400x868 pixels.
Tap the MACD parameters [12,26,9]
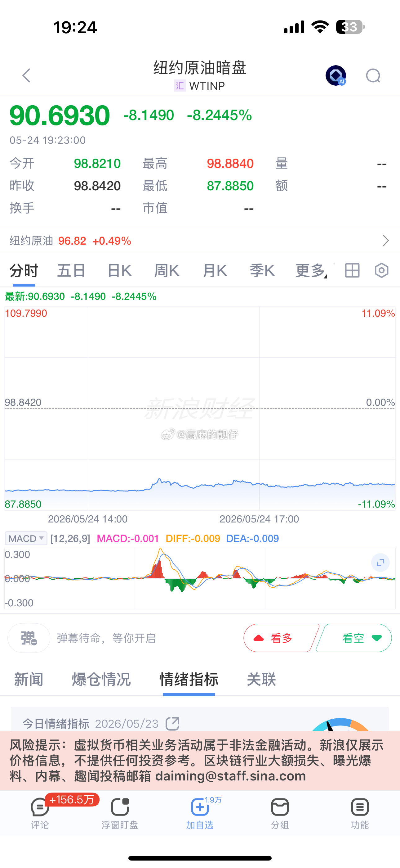point(70,538)
